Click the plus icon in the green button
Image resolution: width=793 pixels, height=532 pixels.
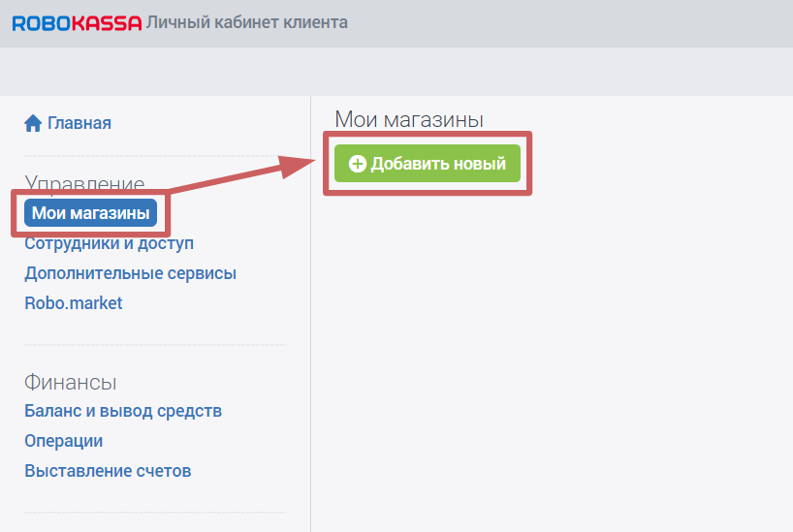pos(357,164)
